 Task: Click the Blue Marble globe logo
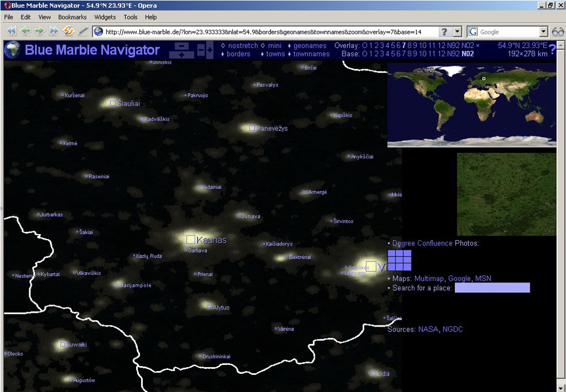[x=12, y=50]
